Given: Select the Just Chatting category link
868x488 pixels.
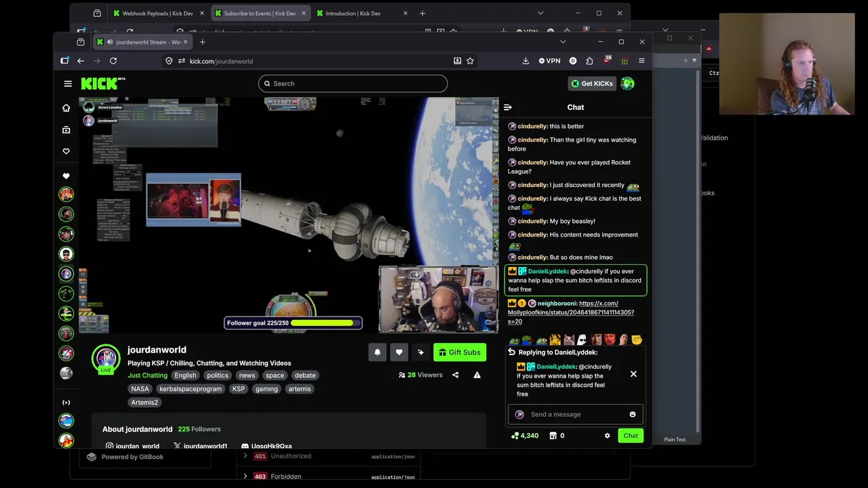Looking at the screenshot, I should [147, 375].
